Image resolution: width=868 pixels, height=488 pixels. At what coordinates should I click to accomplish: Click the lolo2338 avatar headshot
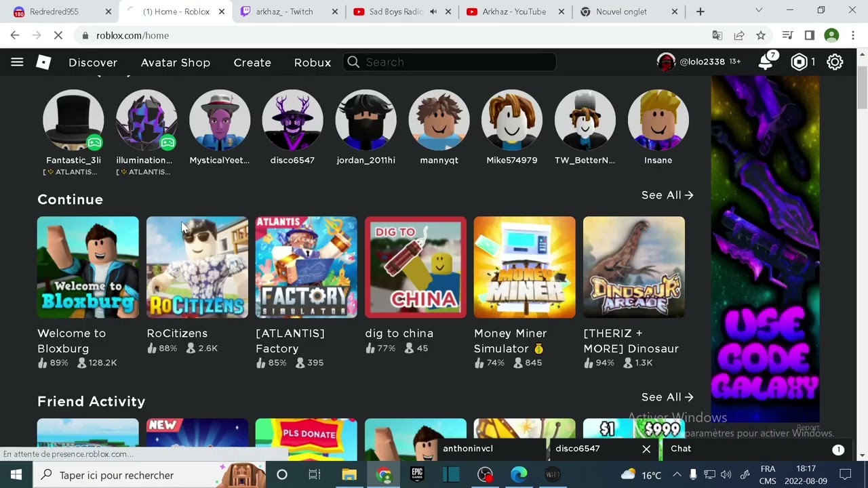(x=666, y=62)
